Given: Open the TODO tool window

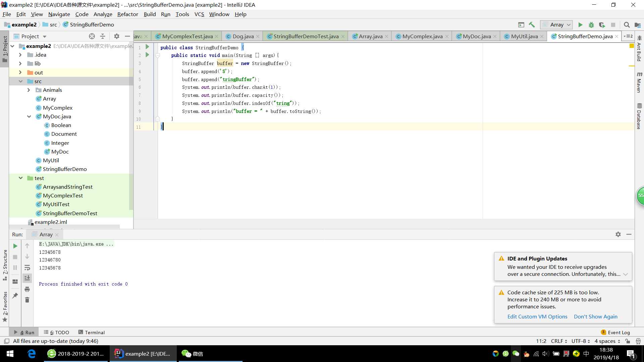Looking at the screenshot, I should pyautogui.click(x=56, y=333).
